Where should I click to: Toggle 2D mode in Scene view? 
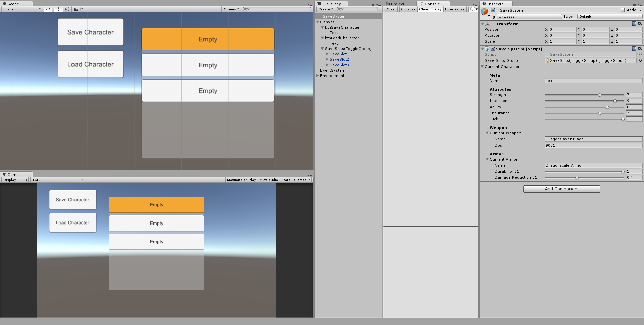pos(48,9)
